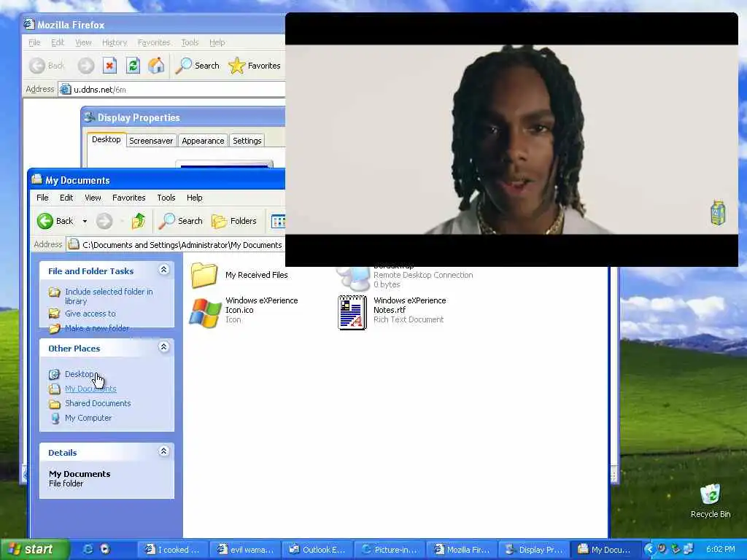Switch to Settings tab in Display Properties
Viewport: 747px width, 560px height.
pos(247,141)
